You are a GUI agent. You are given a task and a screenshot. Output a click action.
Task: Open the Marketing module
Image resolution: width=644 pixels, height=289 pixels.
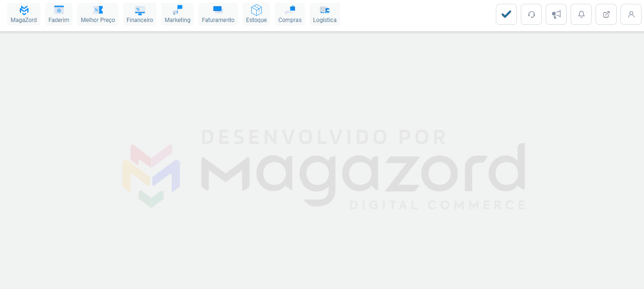click(177, 14)
